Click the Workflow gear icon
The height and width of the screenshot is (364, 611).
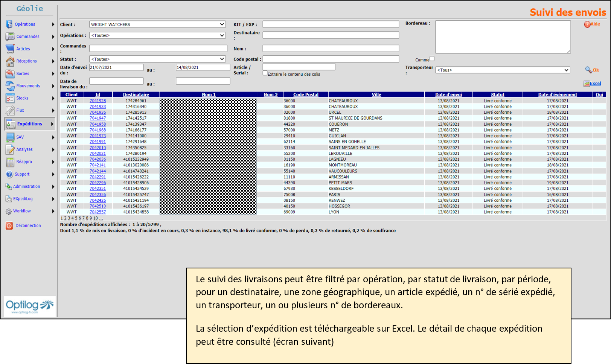[9, 211]
